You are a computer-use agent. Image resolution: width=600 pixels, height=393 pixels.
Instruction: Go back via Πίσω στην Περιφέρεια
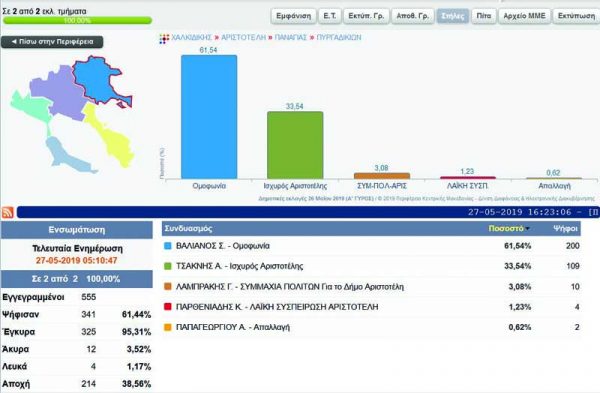[52, 42]
